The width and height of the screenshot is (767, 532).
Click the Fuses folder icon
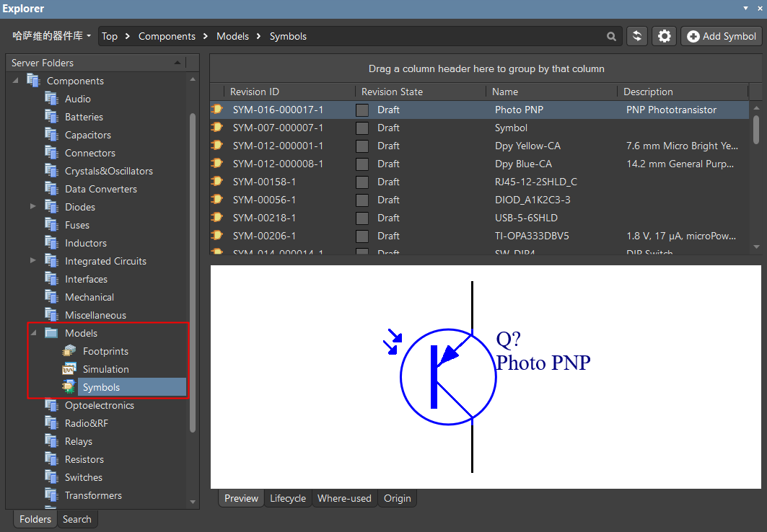coord(51,225)
